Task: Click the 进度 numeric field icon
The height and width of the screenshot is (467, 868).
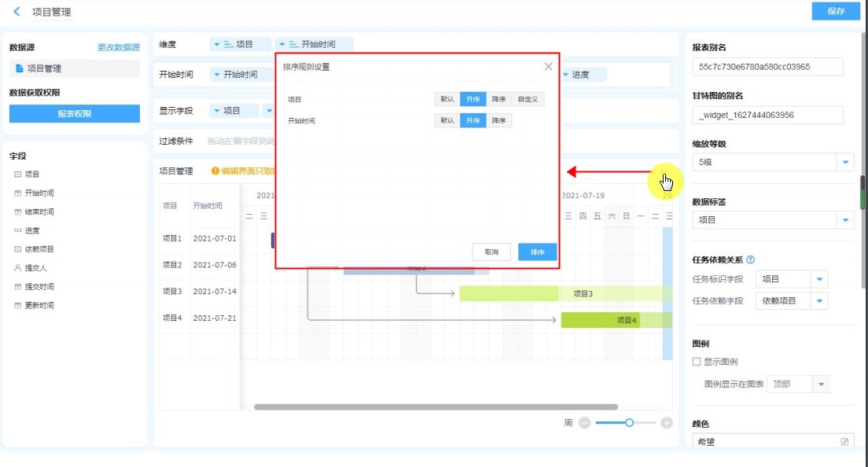Action: pyautogui.click(x=17, y=230)
